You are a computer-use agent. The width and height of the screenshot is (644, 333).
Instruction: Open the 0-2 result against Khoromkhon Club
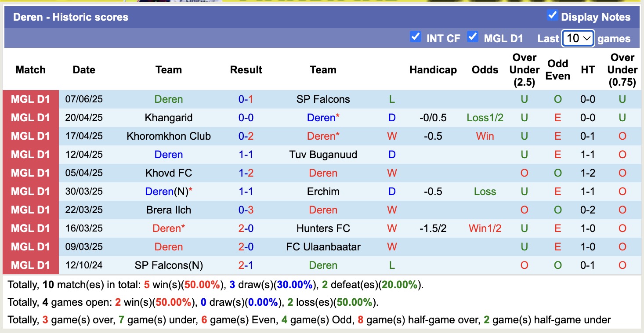coord(246,136)
